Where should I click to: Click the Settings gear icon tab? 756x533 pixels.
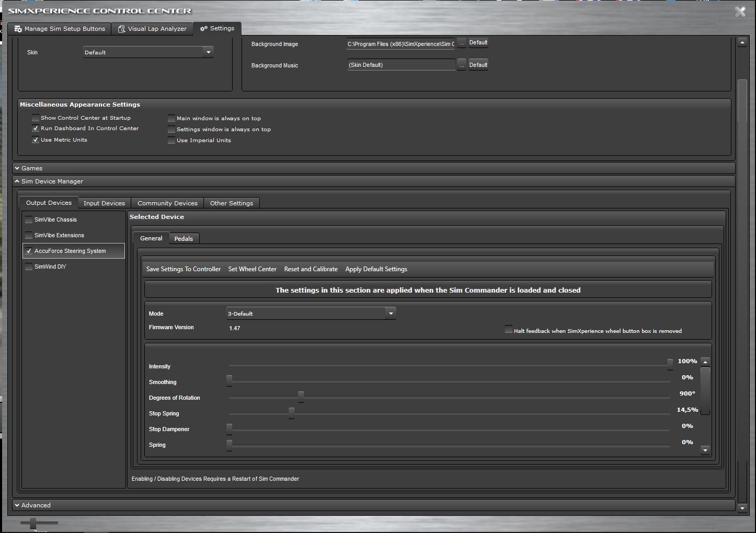(x=204, y=29)
